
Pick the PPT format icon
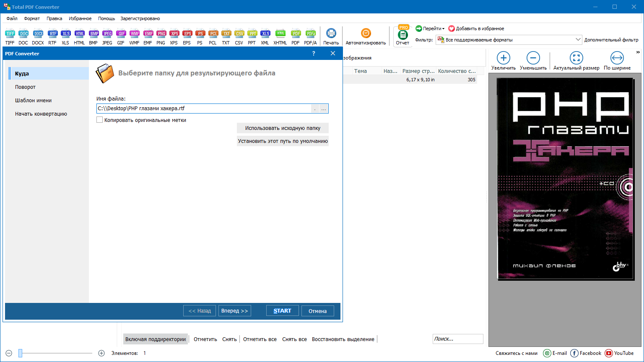click(252, 34)
